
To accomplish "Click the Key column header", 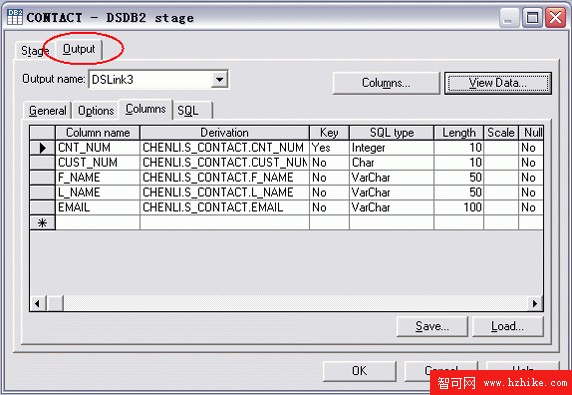I will [x=329, y=133].
